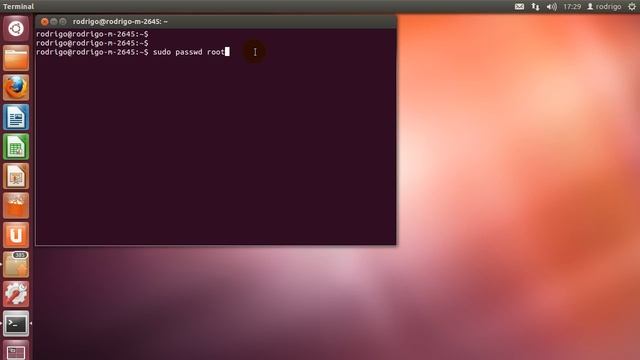Open LibreOffice Calc spreadsheet
This screenshot has height=360, width=640.
16,147
